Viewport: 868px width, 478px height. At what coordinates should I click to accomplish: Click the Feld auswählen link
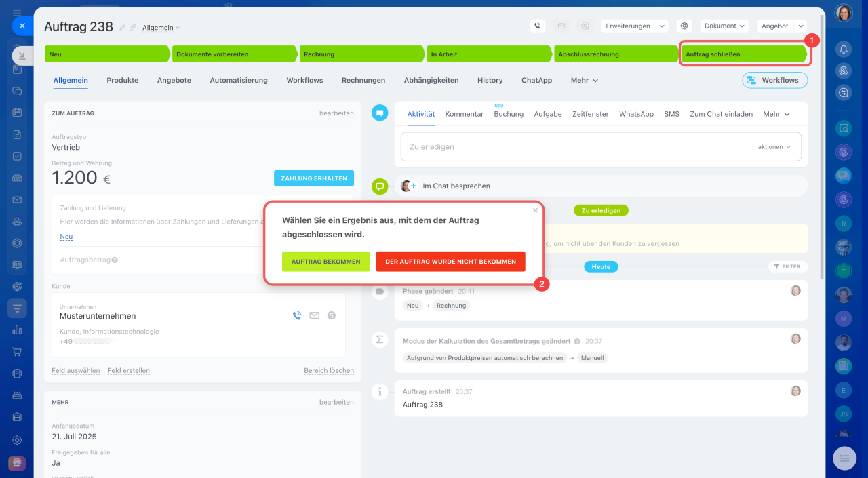coord(76,371)
